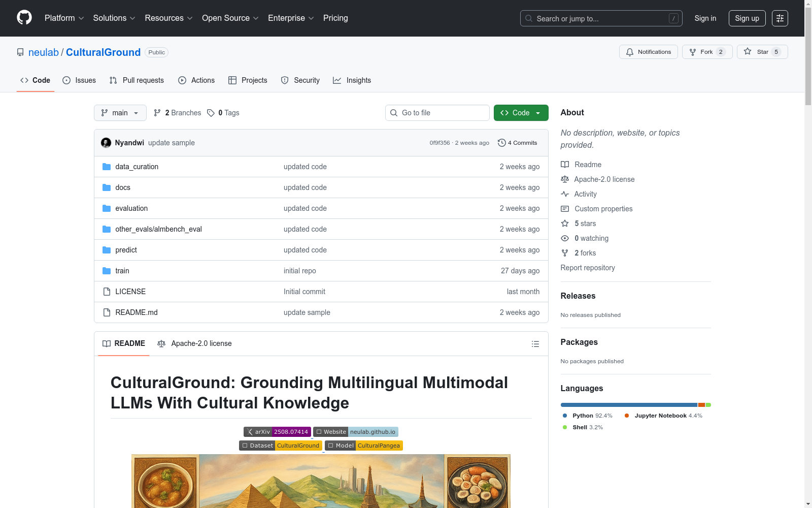Click the book icon beside Readme
812x508 pixels.
coord(565,165)
